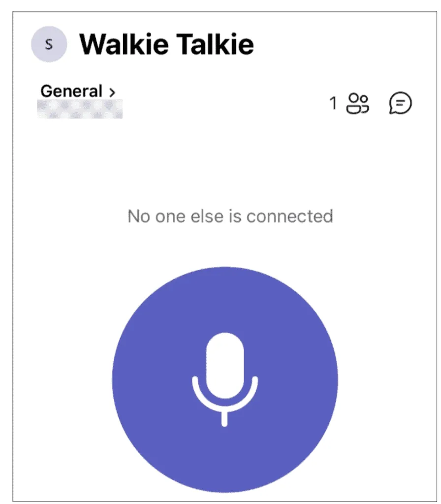Click the participant count number 1
Viewport: 441px width, 504px height.
[333, 103]
